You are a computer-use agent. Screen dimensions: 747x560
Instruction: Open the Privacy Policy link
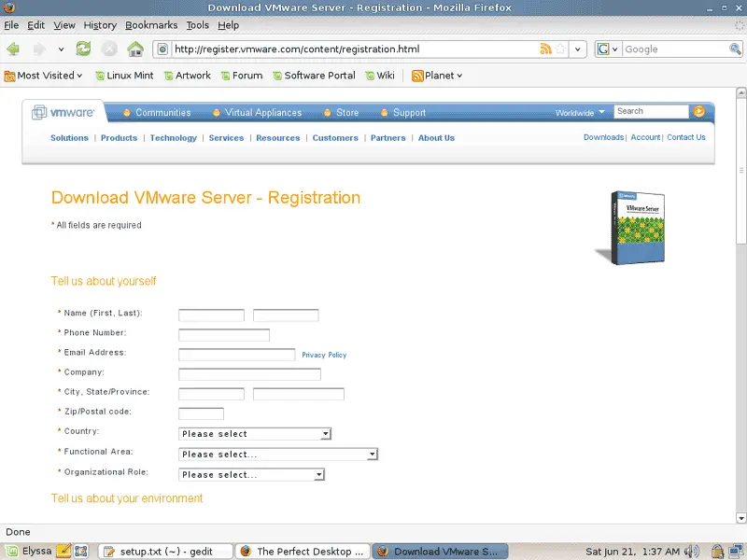coord(324,355)
